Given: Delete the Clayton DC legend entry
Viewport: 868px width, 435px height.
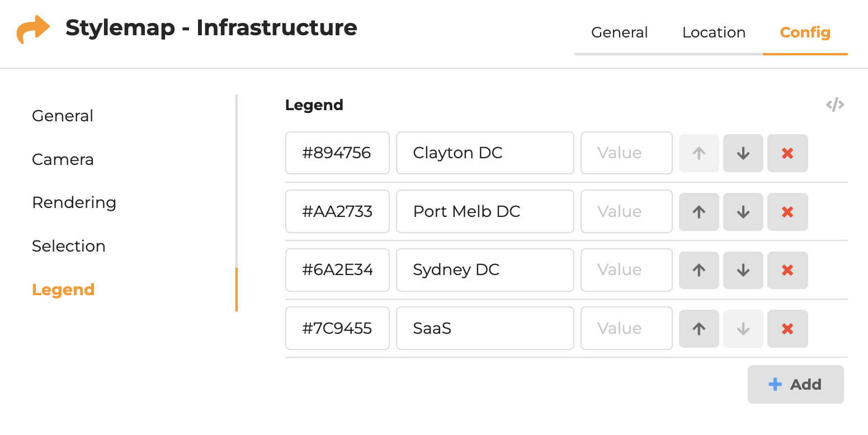Looking at the screenshot, I should 787,153.
